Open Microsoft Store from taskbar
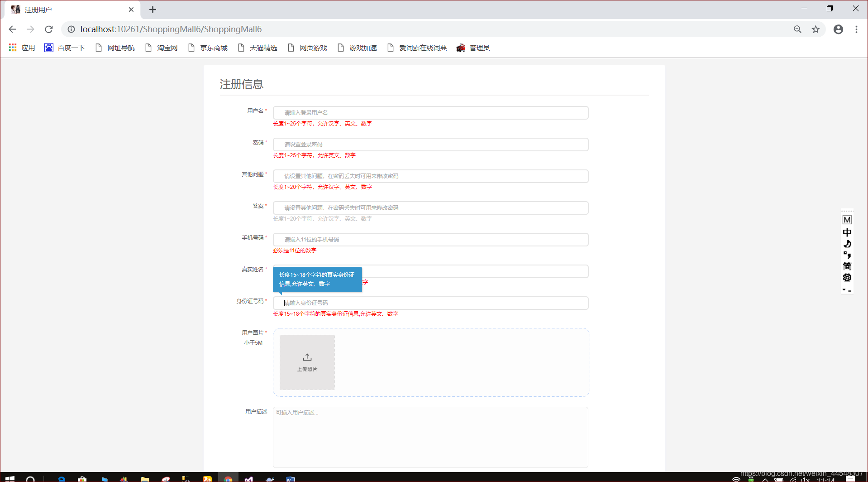This screenshot has width=868, height=482. click(x=82, y=479)
